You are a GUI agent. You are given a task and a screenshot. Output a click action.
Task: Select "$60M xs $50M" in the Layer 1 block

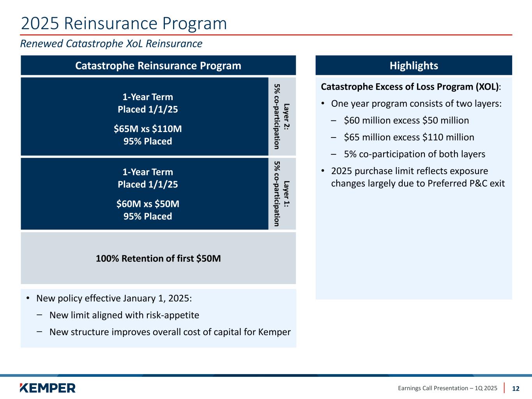coord(148,204)
